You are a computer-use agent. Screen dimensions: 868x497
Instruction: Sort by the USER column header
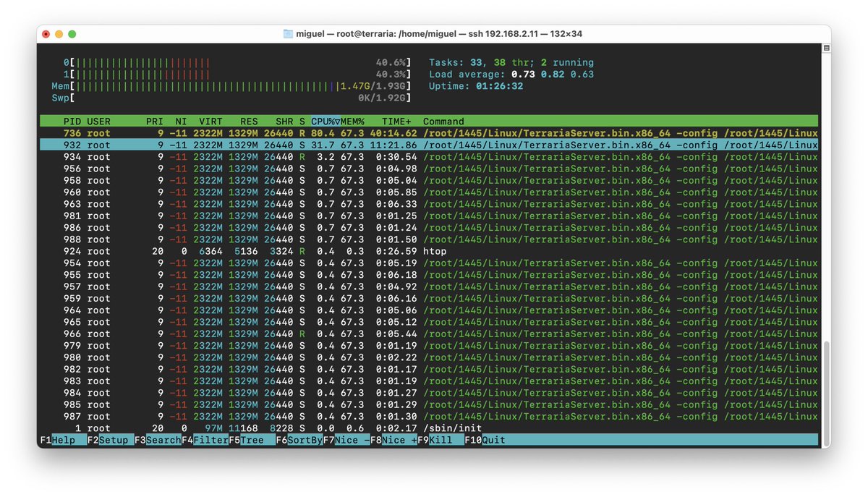click(99, 122)
